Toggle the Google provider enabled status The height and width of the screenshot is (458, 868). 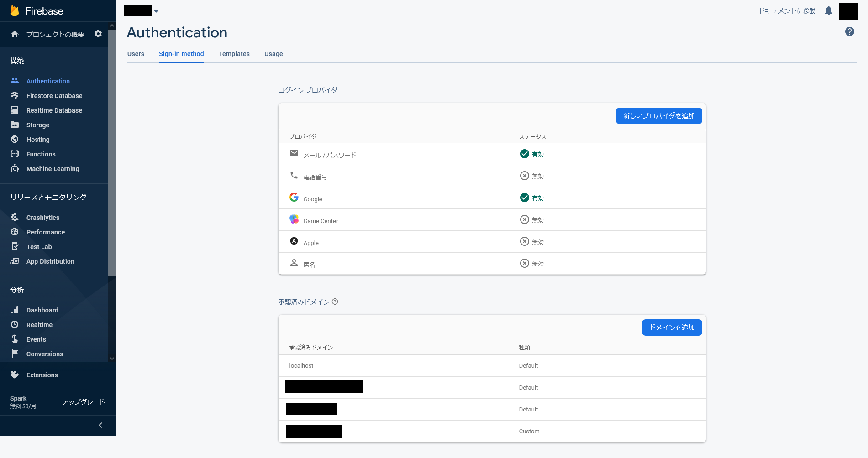(x=532, y=198)
